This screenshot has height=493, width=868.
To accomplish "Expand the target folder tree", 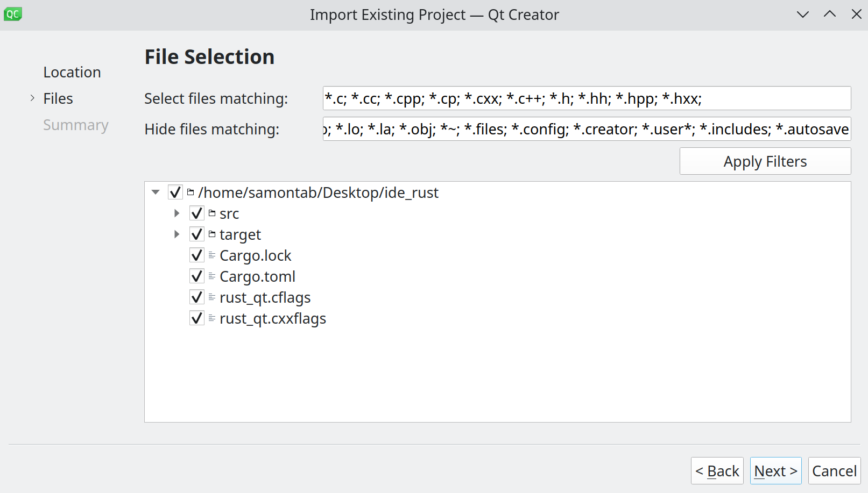I will click(x=177, y=234).
